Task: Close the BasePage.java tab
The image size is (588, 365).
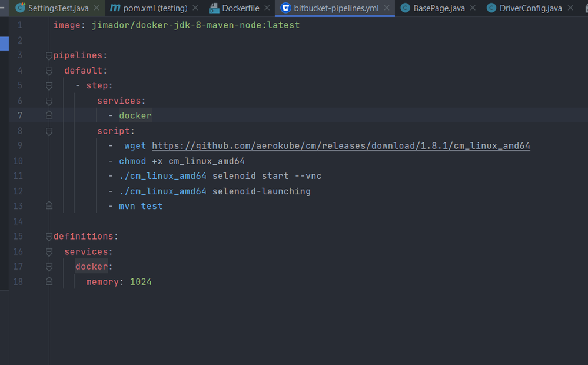Action: tap(473, 8)
